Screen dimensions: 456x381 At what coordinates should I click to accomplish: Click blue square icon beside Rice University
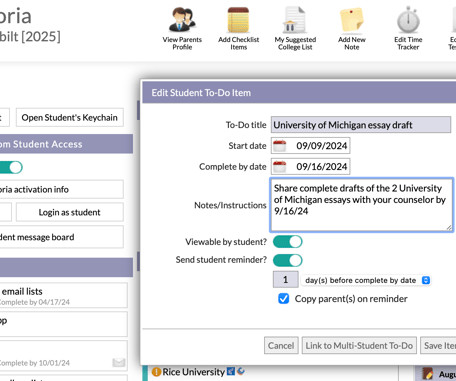(231, 371)
